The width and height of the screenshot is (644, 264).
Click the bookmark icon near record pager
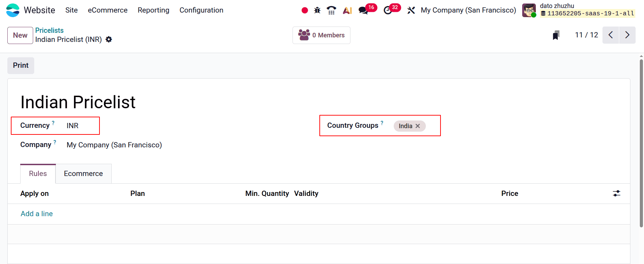(x=556, y=35)
